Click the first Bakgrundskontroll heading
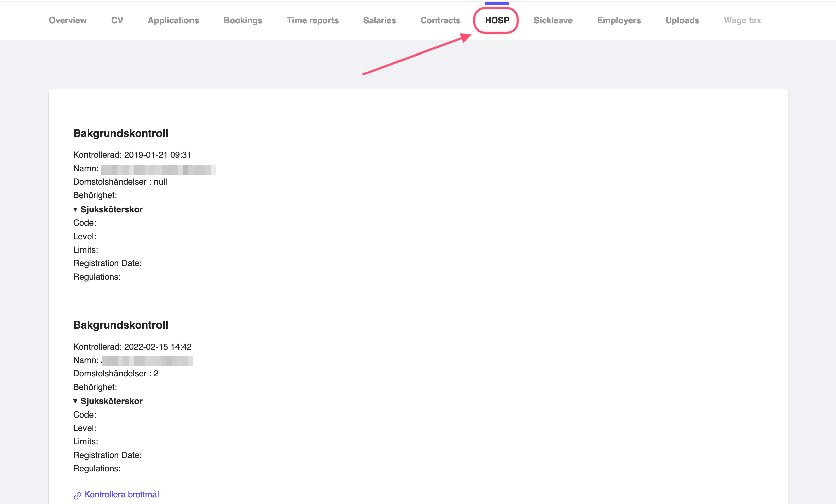 [120, 133]
